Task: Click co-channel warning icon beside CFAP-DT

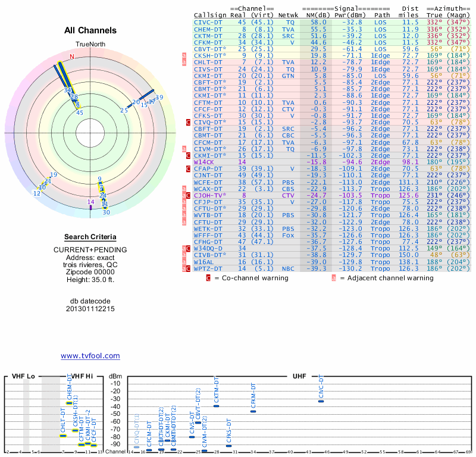Action: 189,168
